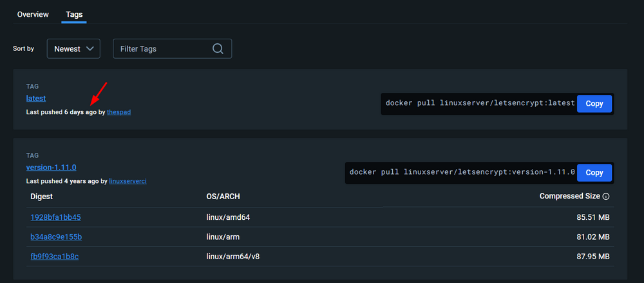This screenshot has width=644, height=283.
Task: Select the version-1.11.0 docker pull command text
Action: click(x=462, y=172)
